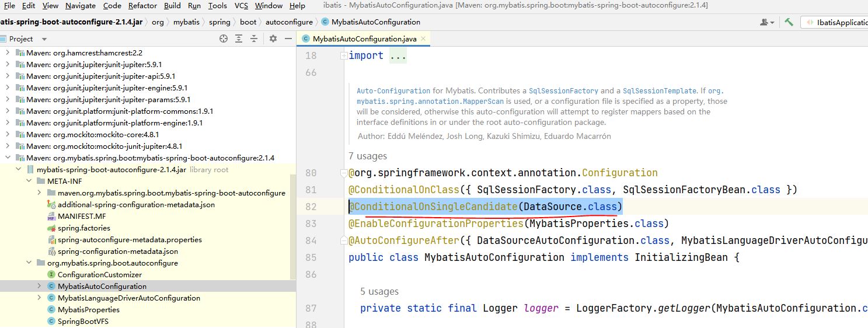The height and width of the screenshot is (328, 868).
Task: Click the SqlSessionTemplate link in the doc comment
Action: coord(660,91)
